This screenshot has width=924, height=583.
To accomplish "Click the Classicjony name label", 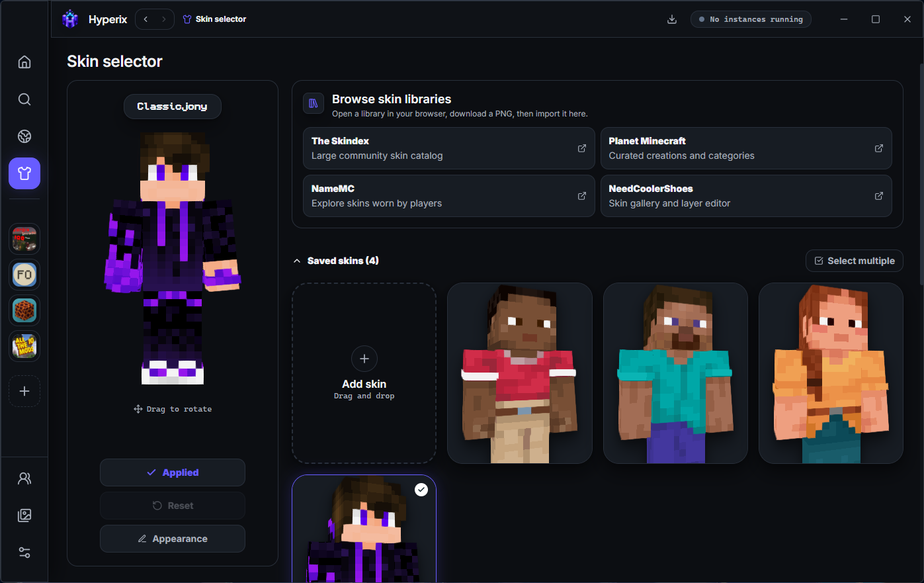I will [x=173, y=107].
